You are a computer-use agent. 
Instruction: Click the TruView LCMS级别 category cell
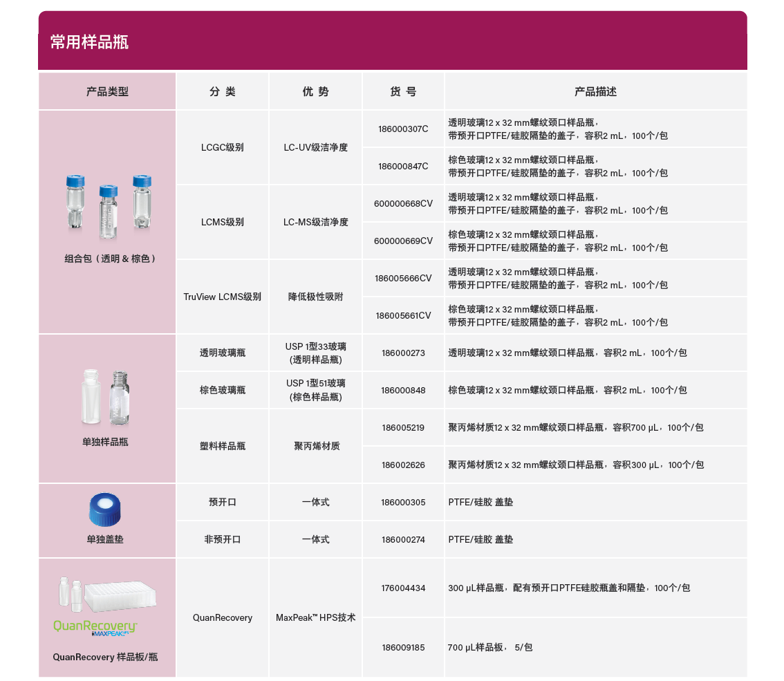click(x=223, y=297)
